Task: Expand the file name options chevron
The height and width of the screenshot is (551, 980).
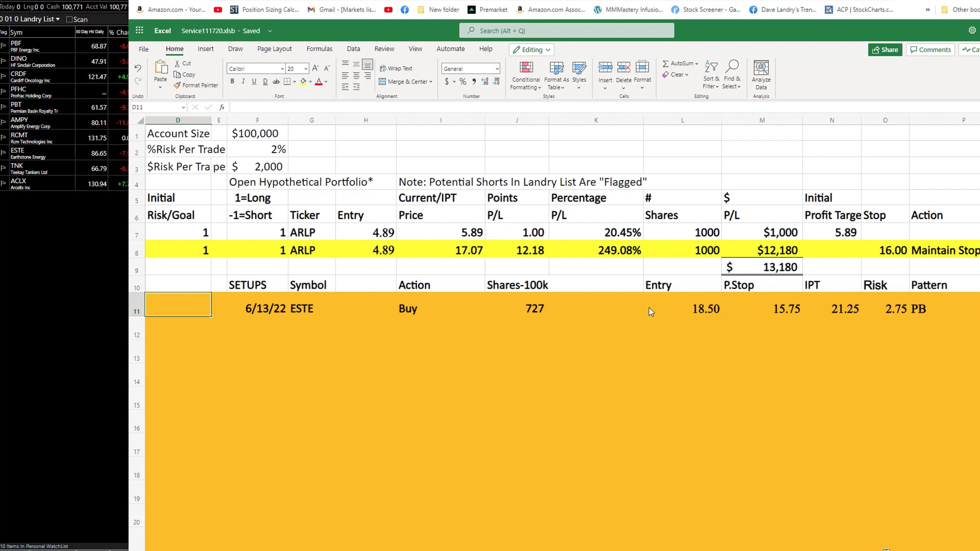Action: pos(270,31)
